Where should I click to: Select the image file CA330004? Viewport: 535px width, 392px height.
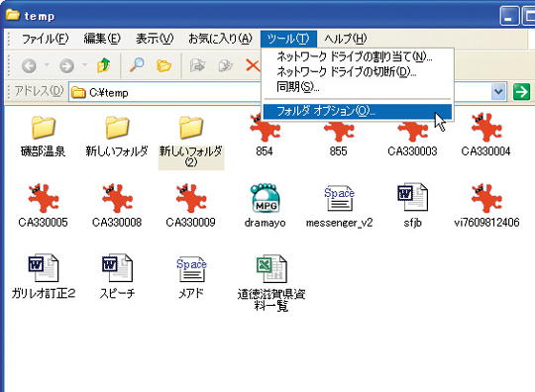tap(485, 136)
